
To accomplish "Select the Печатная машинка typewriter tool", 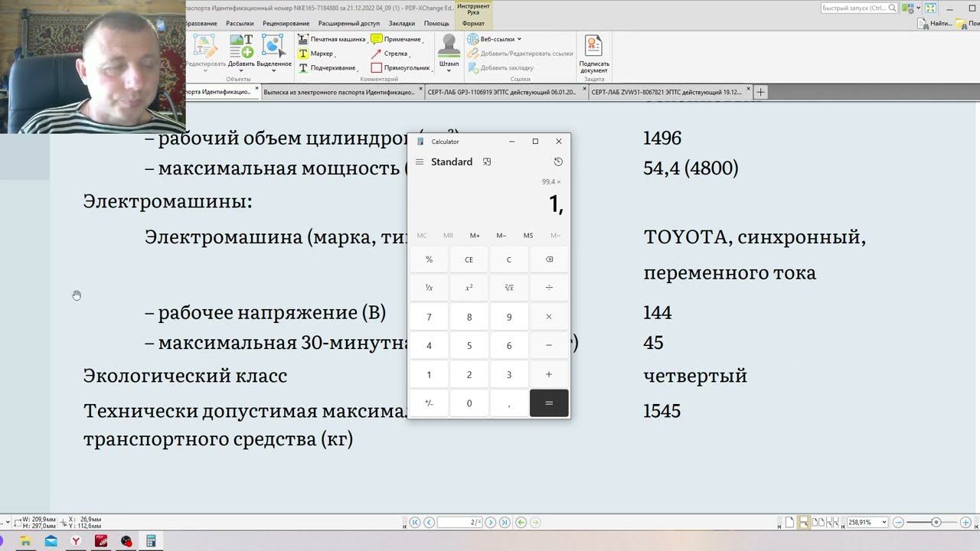I will pyautogui.click(x=332, y=39).
